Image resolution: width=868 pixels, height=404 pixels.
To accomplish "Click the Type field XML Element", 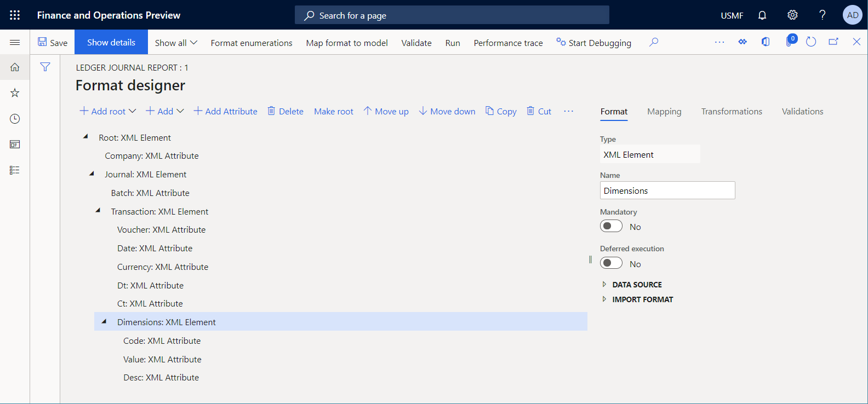I will (650, 154).
